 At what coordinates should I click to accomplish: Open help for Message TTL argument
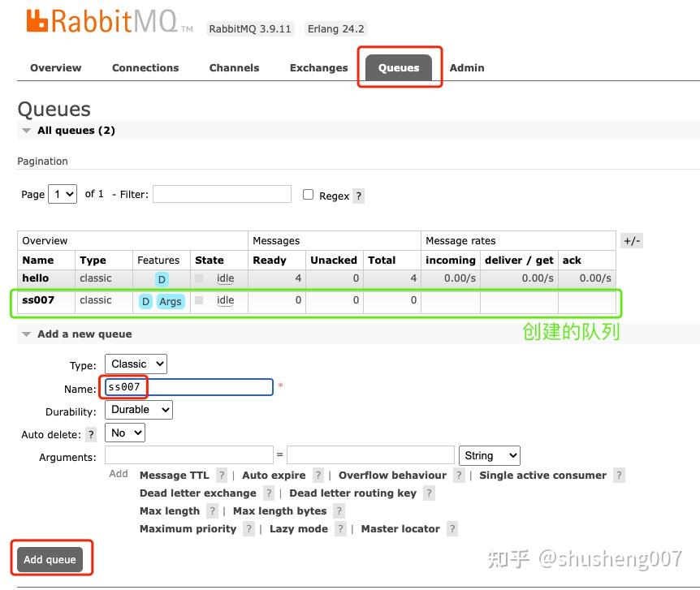click(222, 476)
